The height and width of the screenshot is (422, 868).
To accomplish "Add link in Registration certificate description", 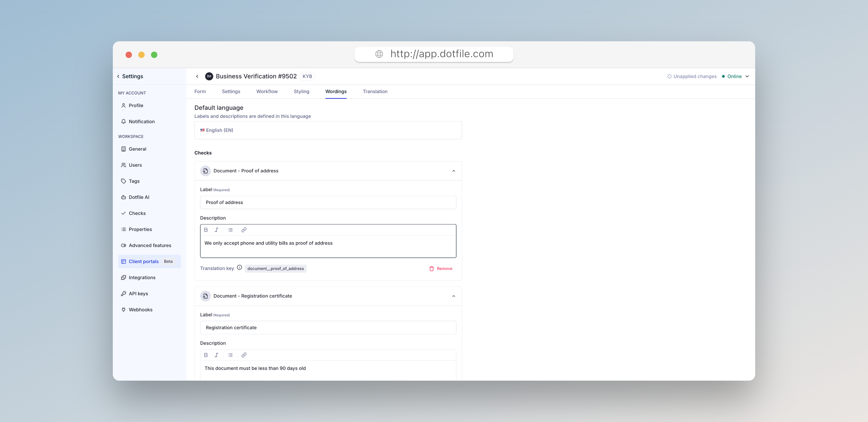I will tap(244, 355).
